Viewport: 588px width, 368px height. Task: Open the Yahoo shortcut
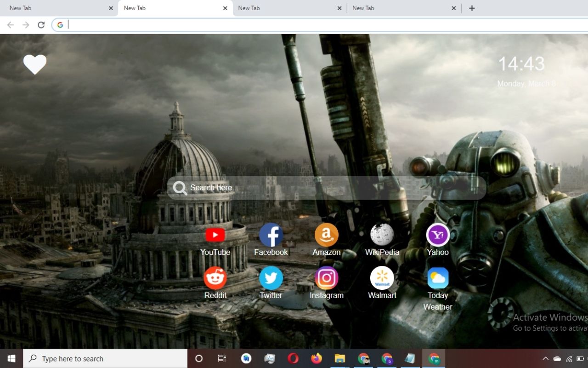[437, 234]
